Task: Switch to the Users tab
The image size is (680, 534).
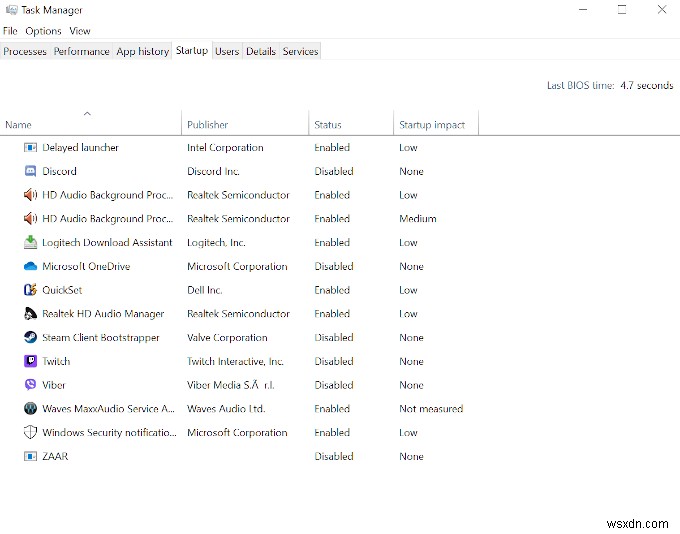Action: [227, 51]
